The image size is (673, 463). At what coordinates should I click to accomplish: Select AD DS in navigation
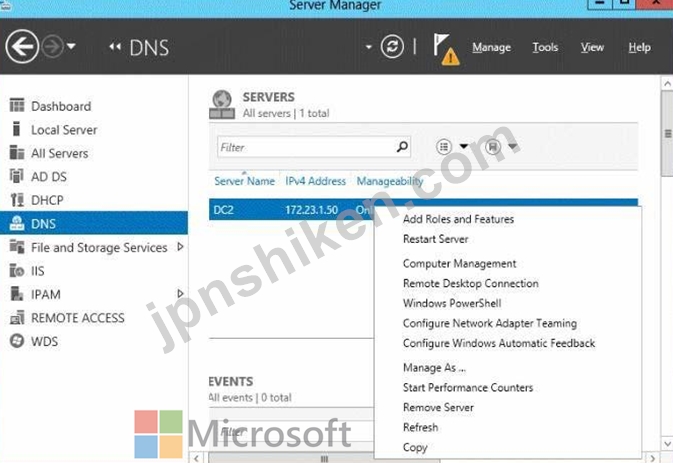(x=49, y=177)
